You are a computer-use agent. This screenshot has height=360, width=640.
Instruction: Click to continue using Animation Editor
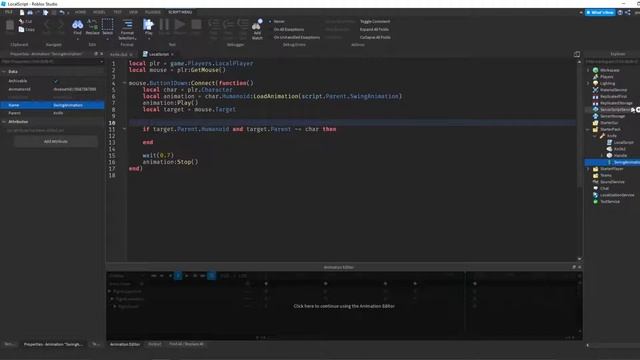coord(344,306)
